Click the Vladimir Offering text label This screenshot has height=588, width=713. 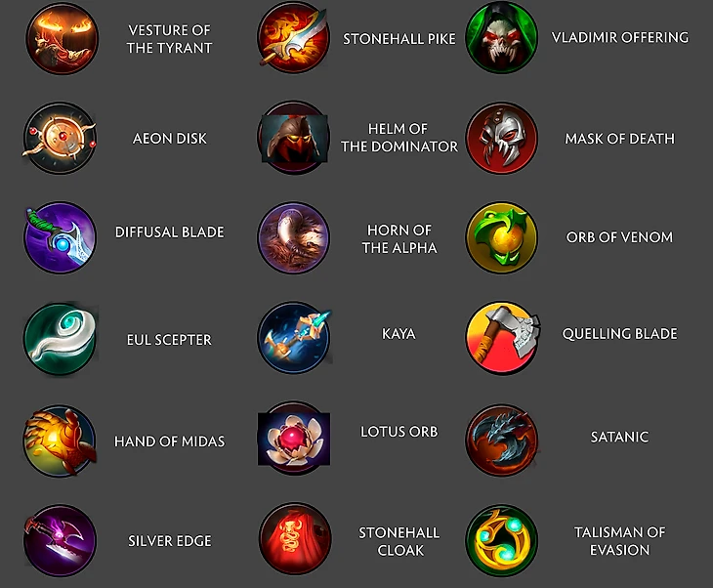(620, 37)
